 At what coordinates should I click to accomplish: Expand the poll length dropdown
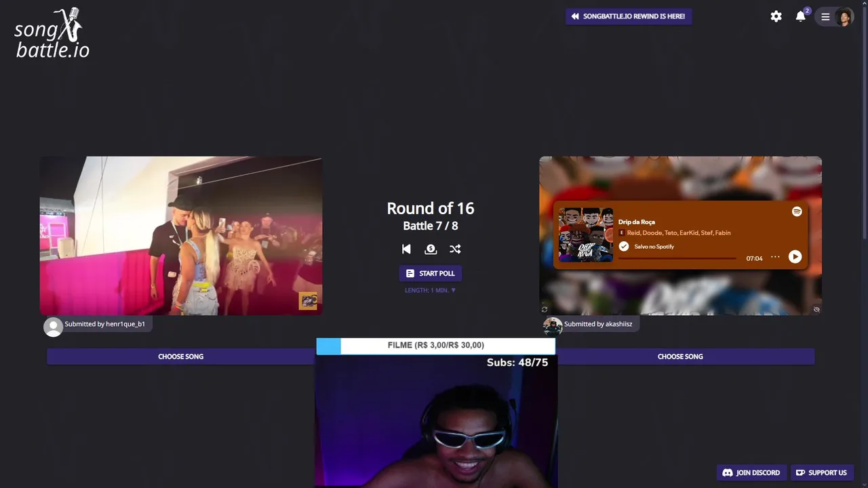[431, 290]
